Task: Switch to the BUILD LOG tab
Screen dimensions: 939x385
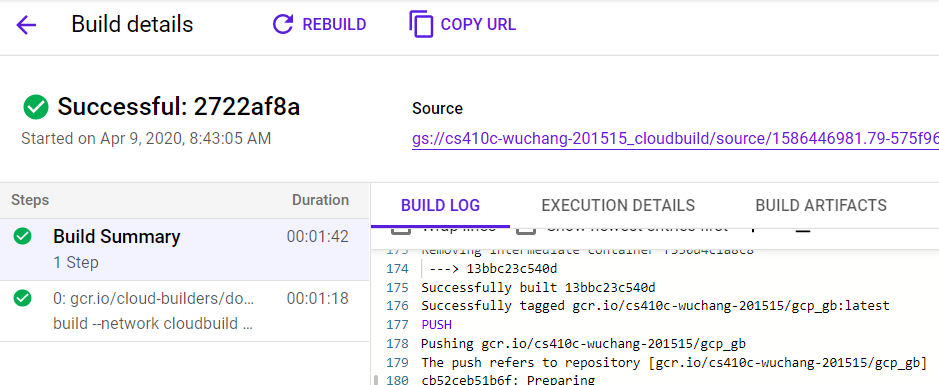Action: click(440, 205)
